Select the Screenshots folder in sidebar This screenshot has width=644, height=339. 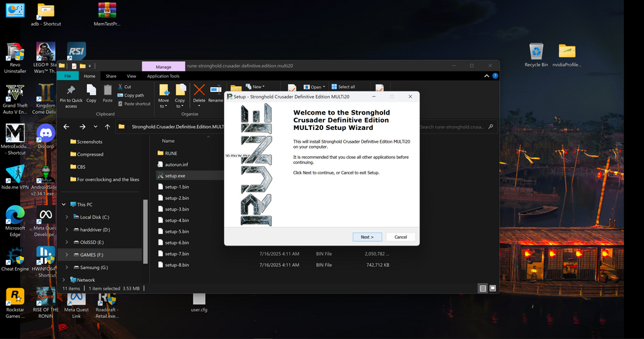(86, 142)
